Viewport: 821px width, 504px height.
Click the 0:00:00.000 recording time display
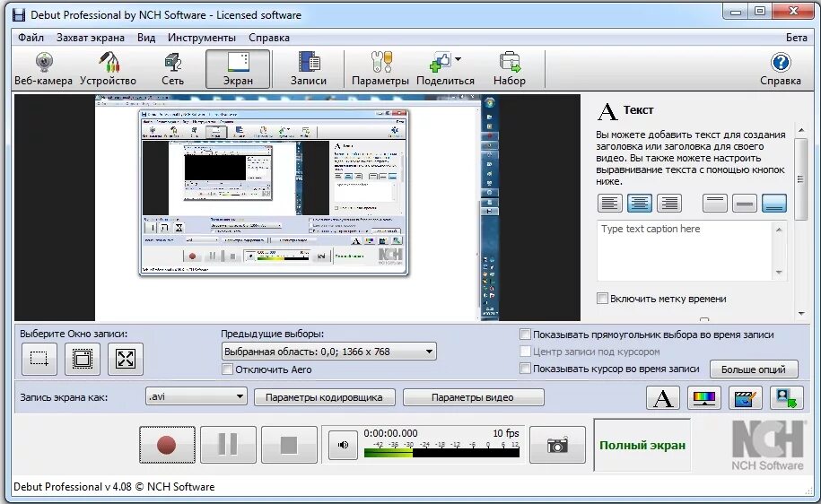click(390, 433)
